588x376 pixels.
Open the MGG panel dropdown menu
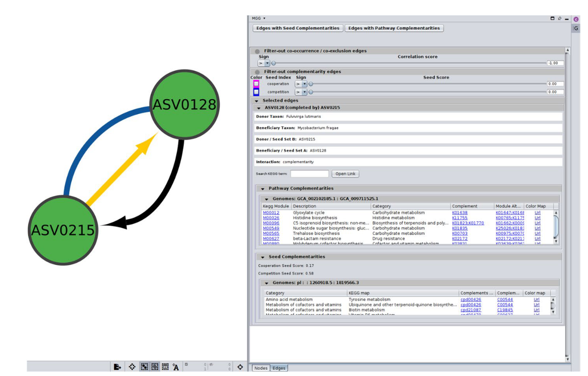(x=264, y=19)
